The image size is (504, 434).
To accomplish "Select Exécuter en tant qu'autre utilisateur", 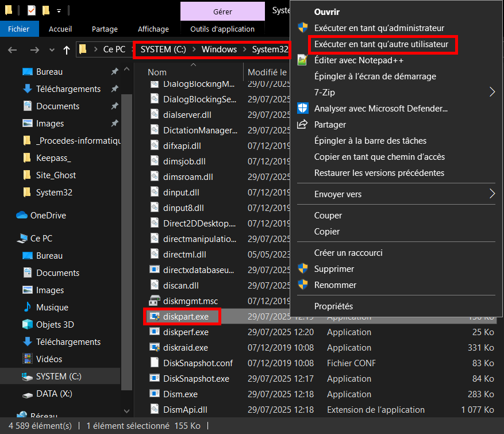I will click(x=383, y=44).
